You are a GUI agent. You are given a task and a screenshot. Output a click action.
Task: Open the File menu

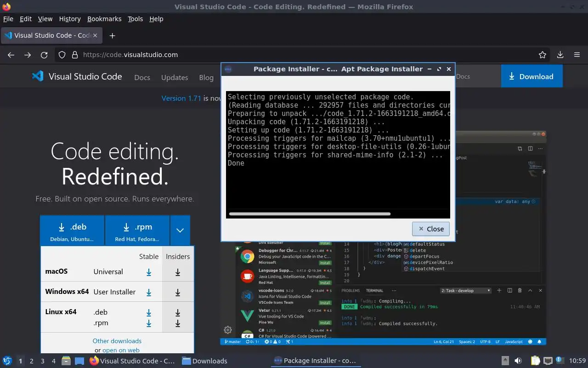8,19
